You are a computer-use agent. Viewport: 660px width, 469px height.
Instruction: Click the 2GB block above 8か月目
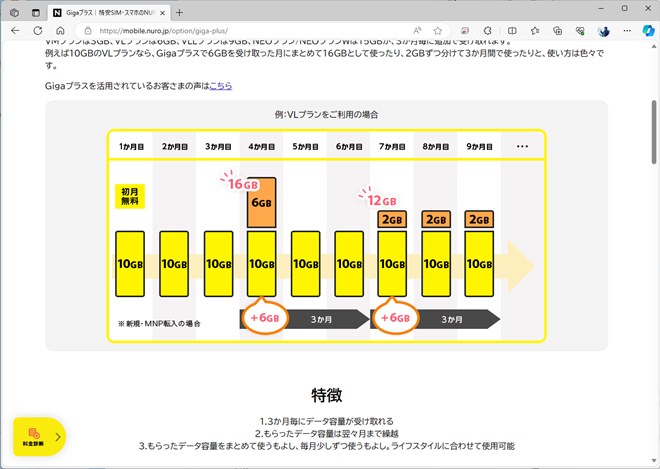pos(436,219)
